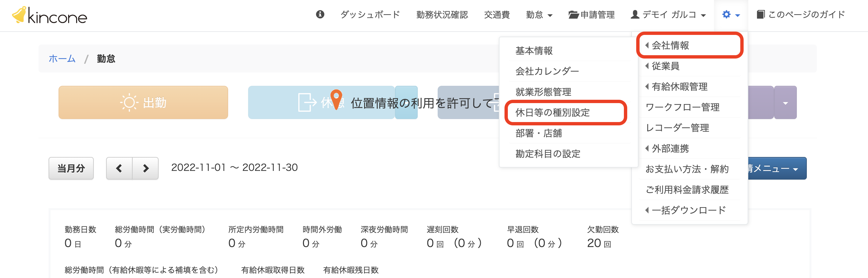This screenshot has height=278, width=868.
Task: Click the next month arrow button
Action: coord(146,168)
